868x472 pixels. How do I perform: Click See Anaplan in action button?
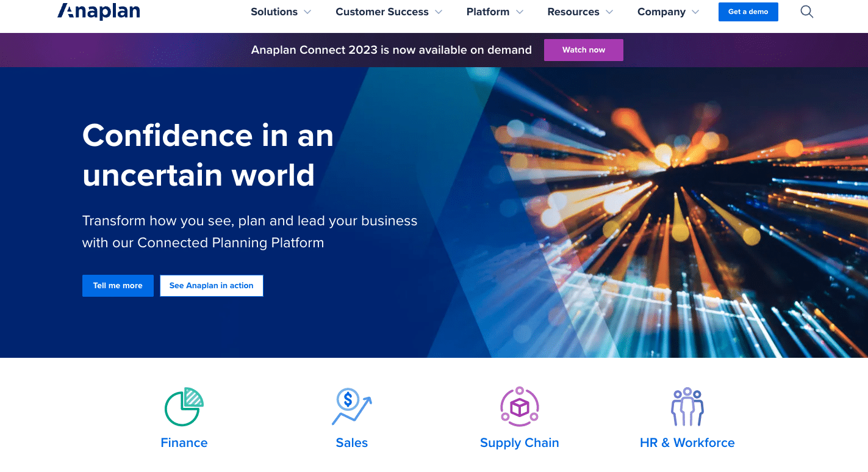(x=211, y=286)
